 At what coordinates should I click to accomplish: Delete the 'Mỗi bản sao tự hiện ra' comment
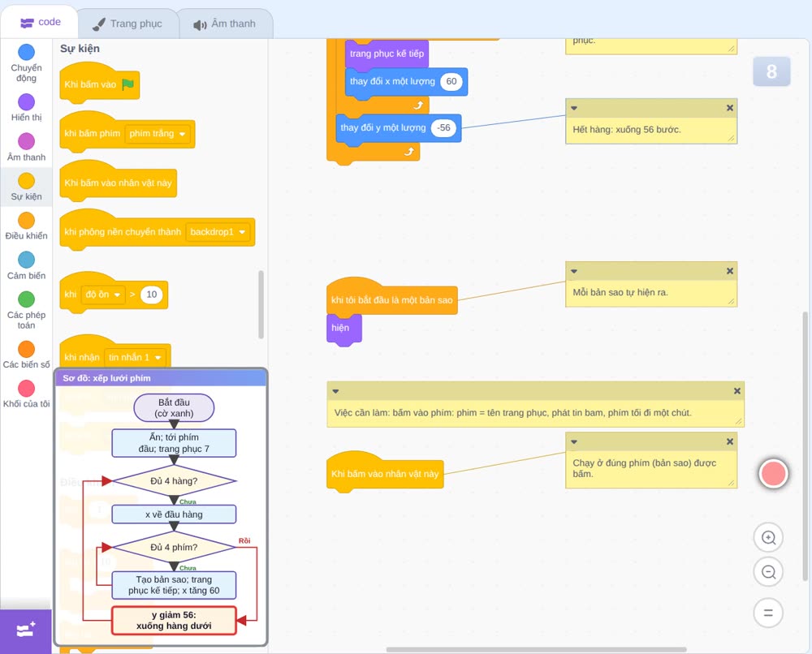coord(730,270)
